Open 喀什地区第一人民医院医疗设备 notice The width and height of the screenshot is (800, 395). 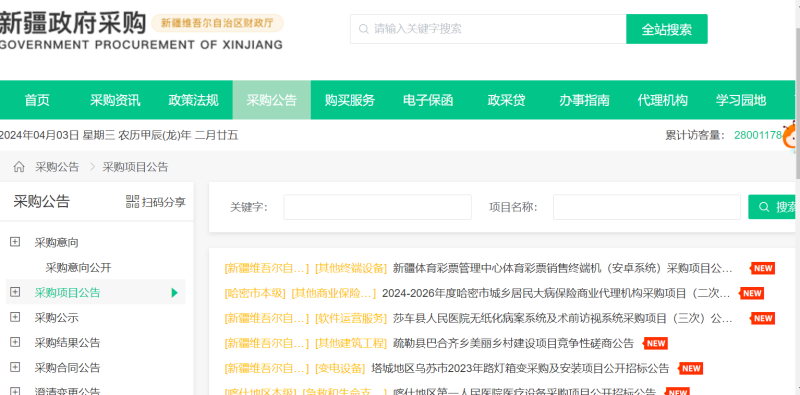[x=524, y=391]
